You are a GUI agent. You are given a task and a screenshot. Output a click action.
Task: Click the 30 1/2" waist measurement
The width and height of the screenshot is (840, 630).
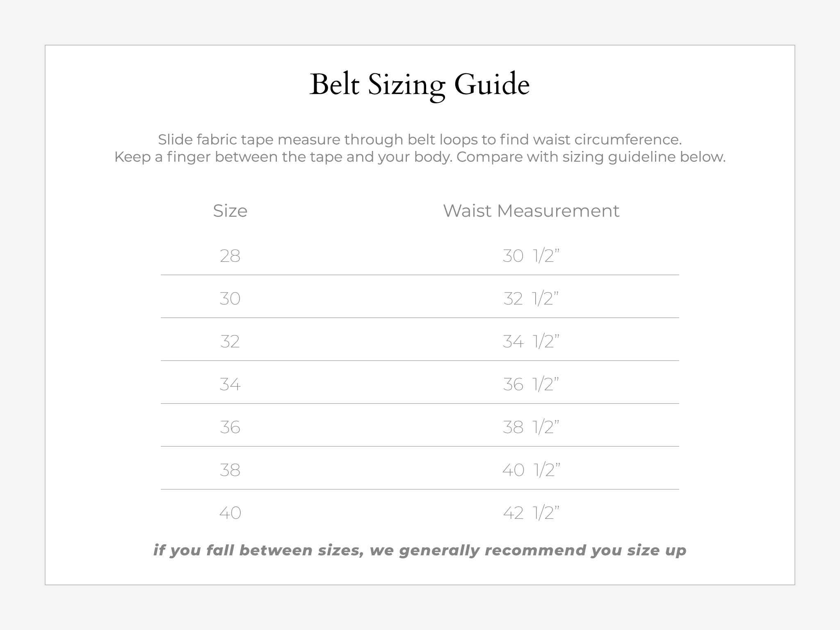pos(531,256)
